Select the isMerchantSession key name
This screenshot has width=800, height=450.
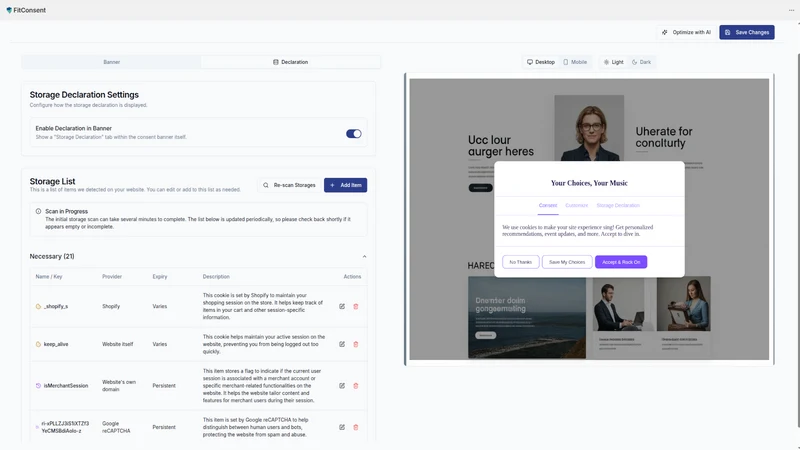(66, 386)
